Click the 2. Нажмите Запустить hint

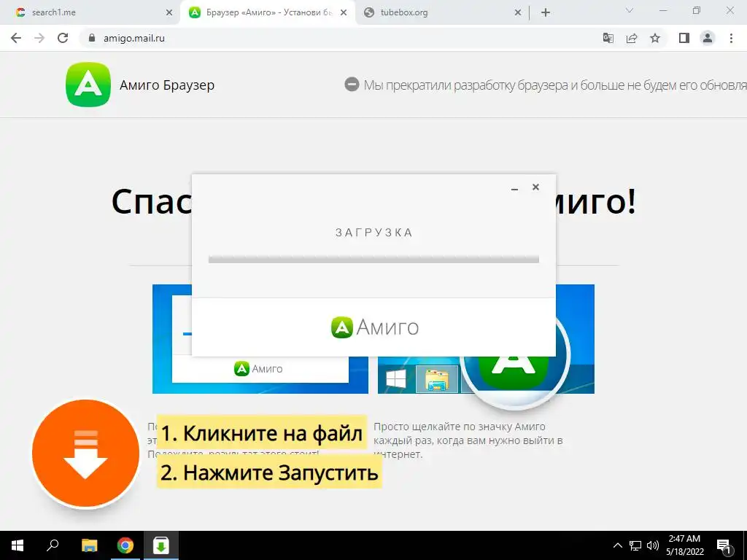click(269, 472)
